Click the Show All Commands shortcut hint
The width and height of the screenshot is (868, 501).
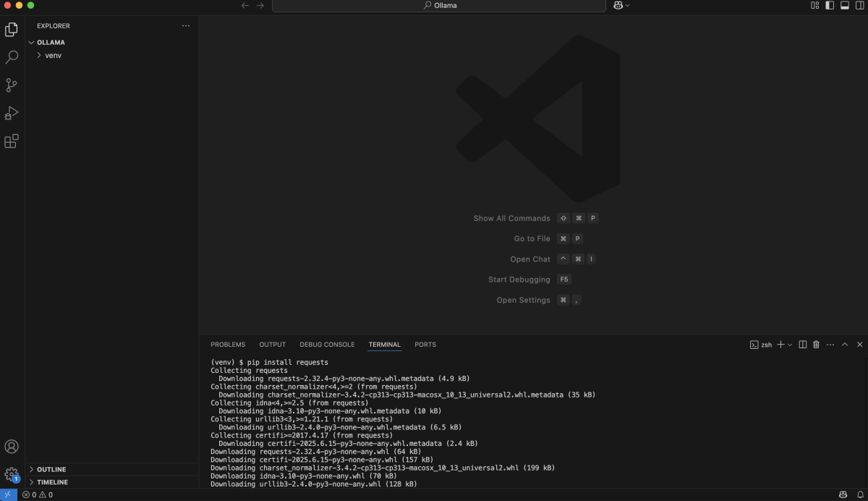(536, 218)
